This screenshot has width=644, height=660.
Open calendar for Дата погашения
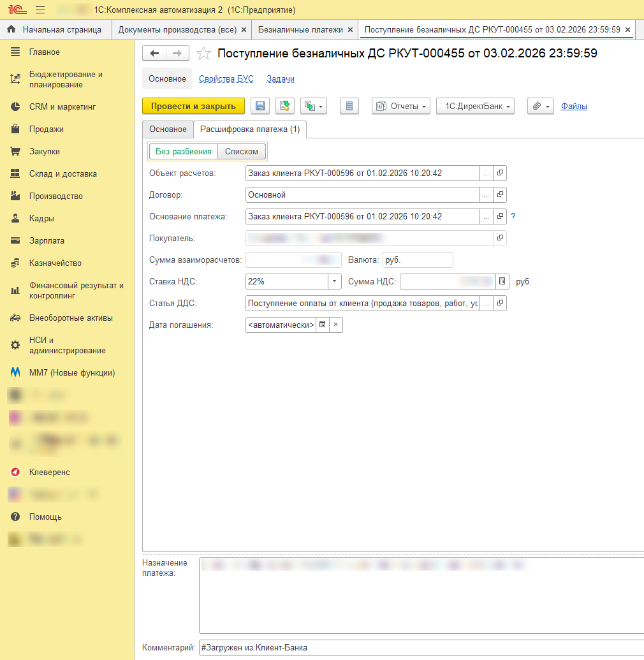pos(323,325)
